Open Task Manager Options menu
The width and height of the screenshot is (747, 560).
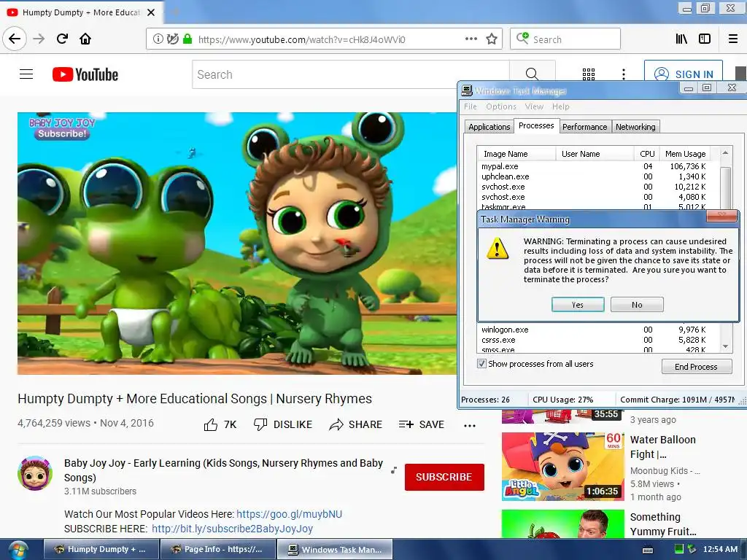501,106
